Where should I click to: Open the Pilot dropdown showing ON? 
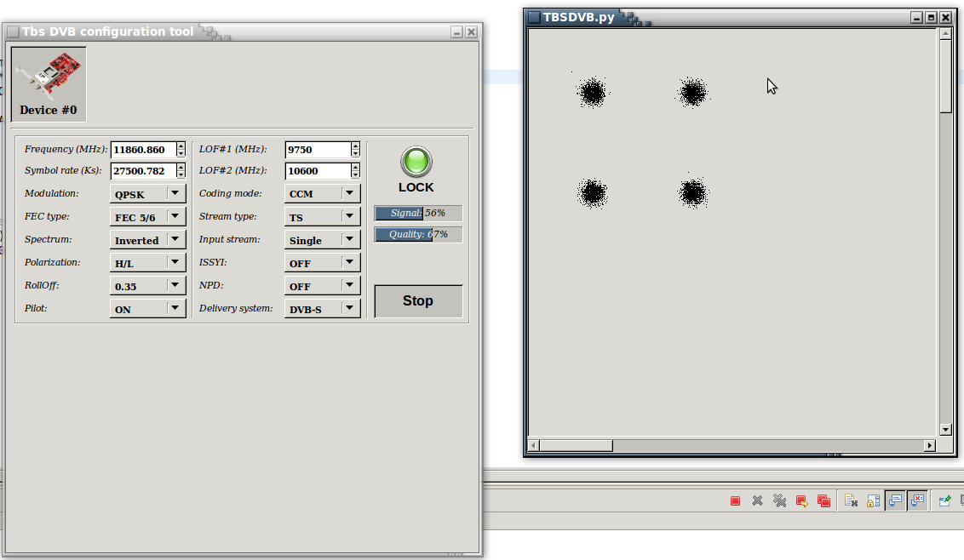click(147, 309)
